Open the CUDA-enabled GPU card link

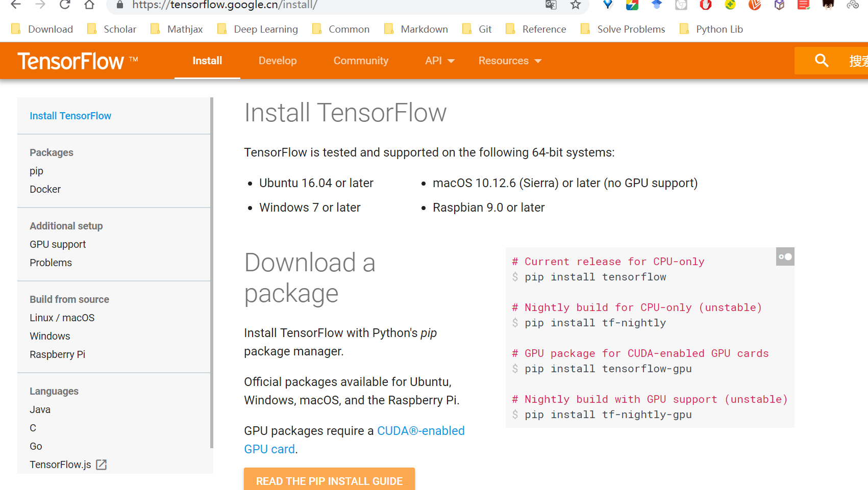[x=420, y=431]
